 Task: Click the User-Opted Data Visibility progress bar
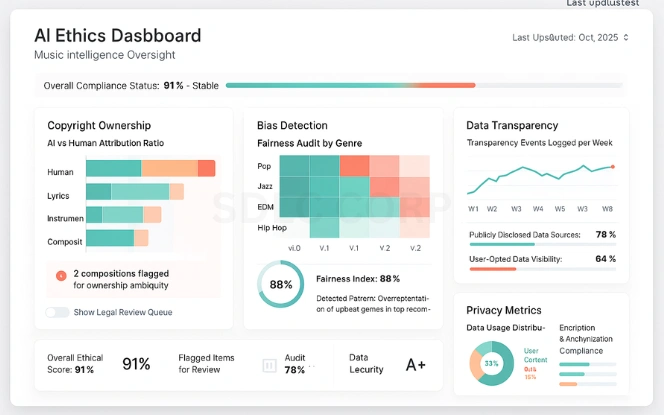click(x=541, y=269)
